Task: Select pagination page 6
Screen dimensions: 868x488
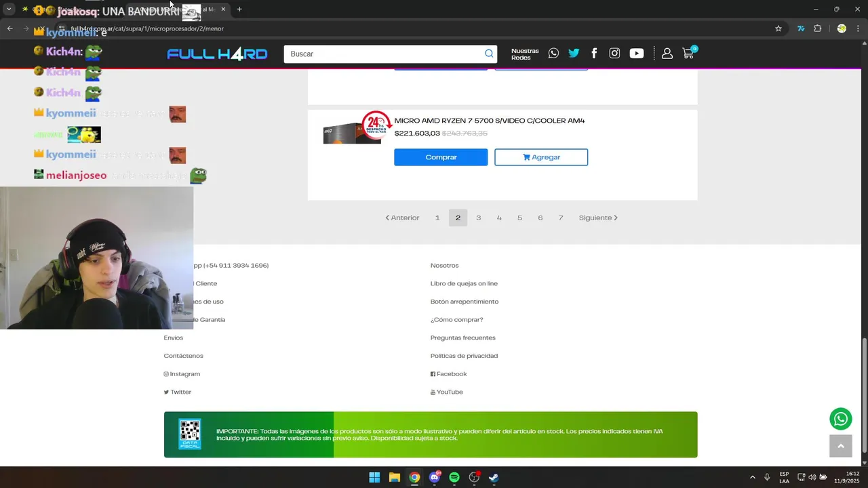Action: tap(540, 218)
